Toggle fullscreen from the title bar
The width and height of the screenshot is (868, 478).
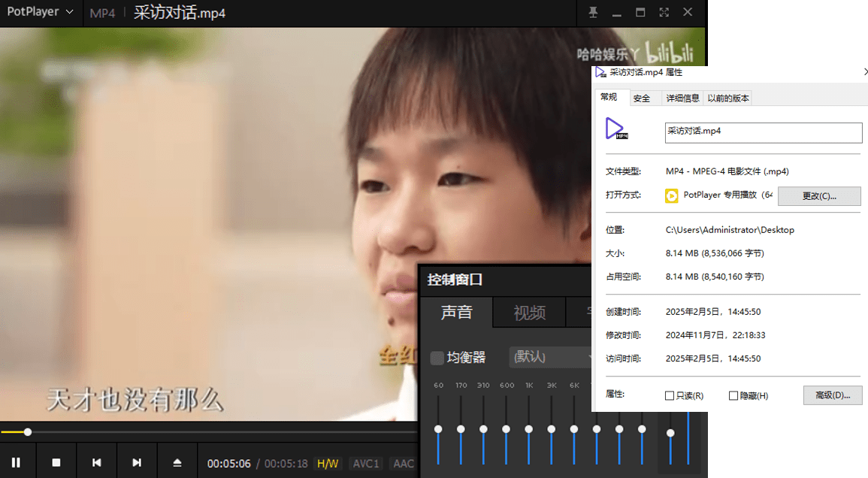coord(664,13)
